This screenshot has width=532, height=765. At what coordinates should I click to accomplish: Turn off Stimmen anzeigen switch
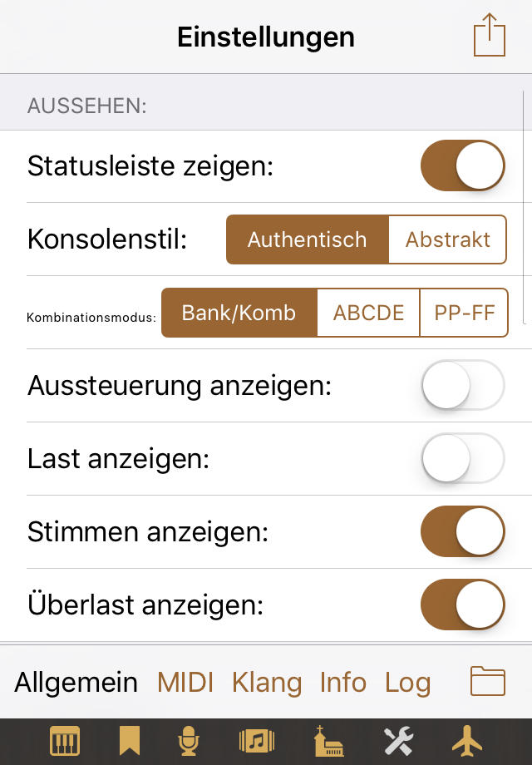[x=463, y=532]
